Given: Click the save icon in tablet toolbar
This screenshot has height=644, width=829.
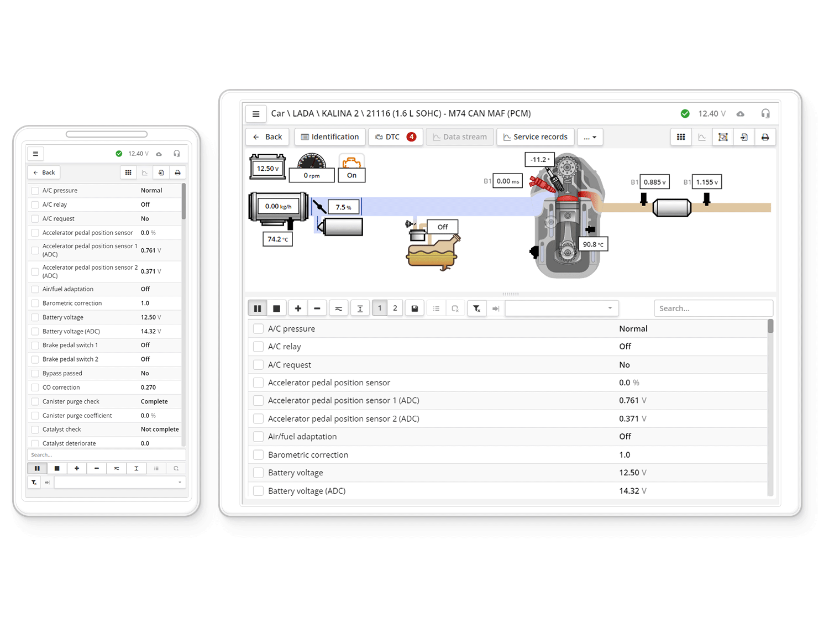Looking at the screenshot, I should (x=414, y=308).
